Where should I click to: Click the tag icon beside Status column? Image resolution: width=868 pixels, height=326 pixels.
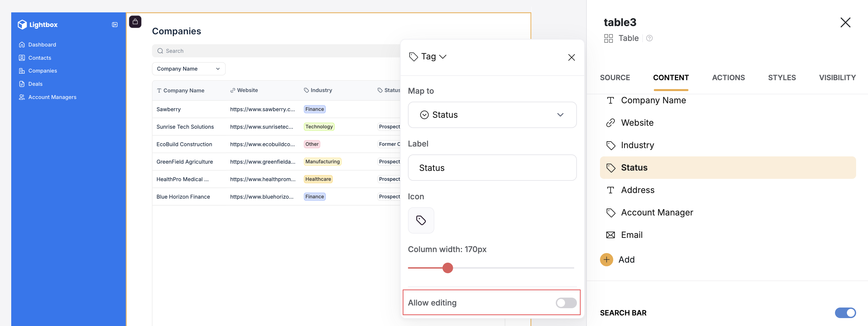tap(611, 168)
